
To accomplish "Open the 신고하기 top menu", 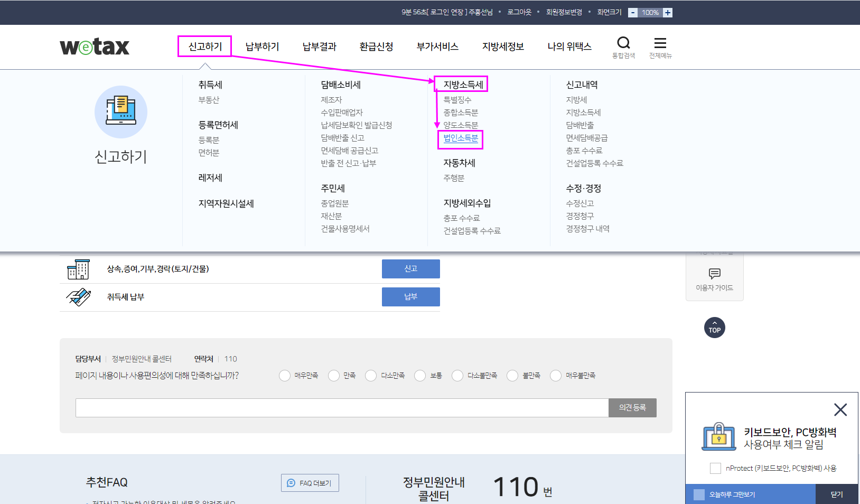I will [205, 46].
